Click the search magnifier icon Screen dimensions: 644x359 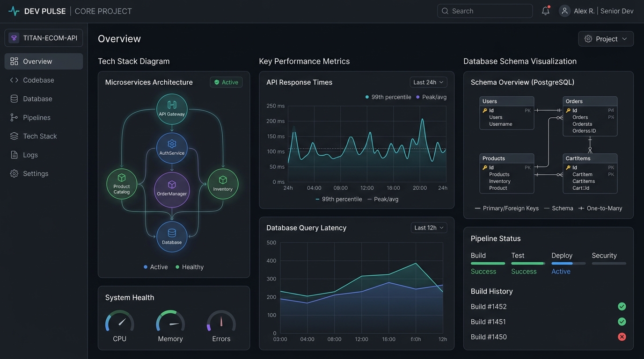pyautogui.click(x=445, y=11)
